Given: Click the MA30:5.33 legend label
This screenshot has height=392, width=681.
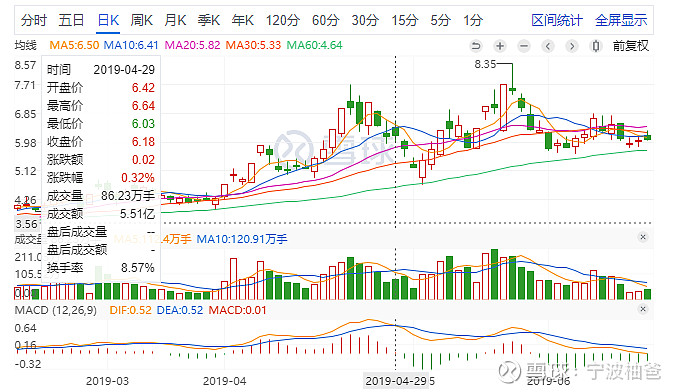Looking at the screenshot, I should (x=253, y=45).
